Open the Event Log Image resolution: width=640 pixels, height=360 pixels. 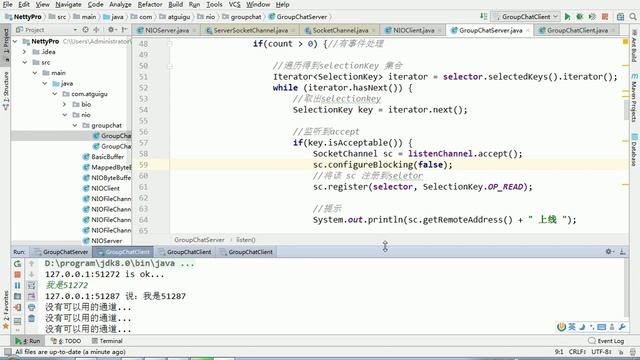coord(607,341)
